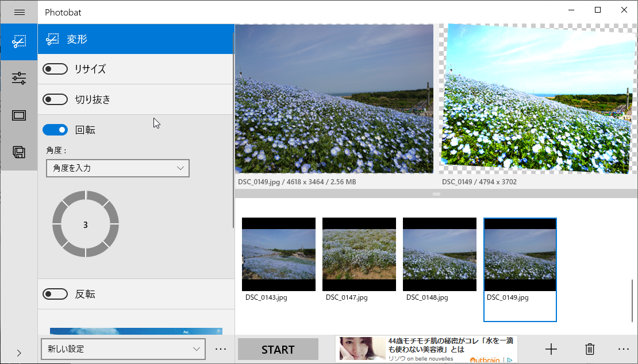Viewport: 638px width, 364px height.
Task: Click the thumbnail list vertical scrollbar
Action: [632, 301]
